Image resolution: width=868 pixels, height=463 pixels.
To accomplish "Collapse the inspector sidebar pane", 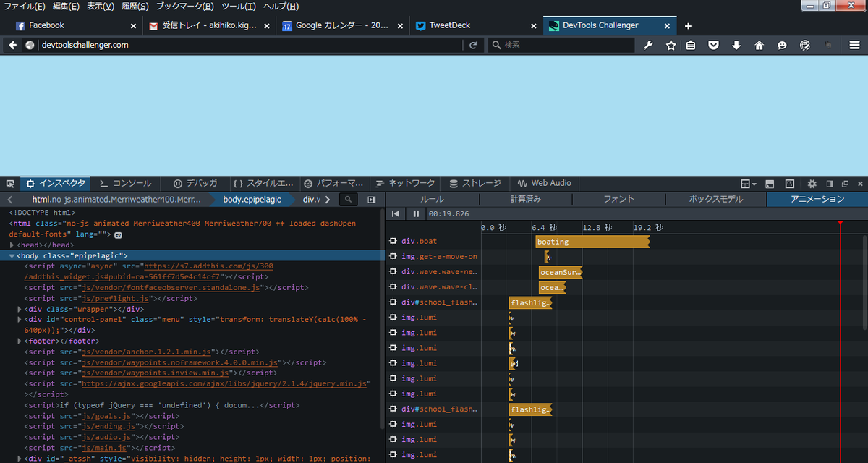I will tap(372, 199).
